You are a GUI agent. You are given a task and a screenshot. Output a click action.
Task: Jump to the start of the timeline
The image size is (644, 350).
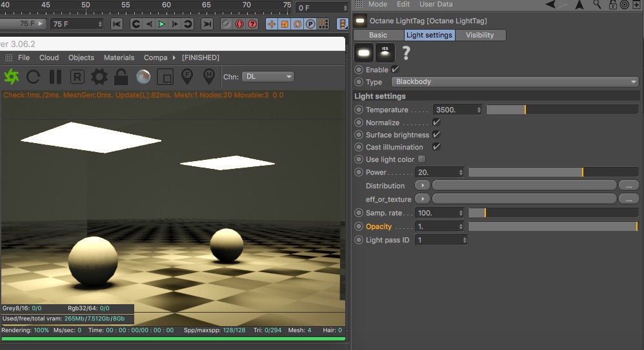(x=117, y=24)
